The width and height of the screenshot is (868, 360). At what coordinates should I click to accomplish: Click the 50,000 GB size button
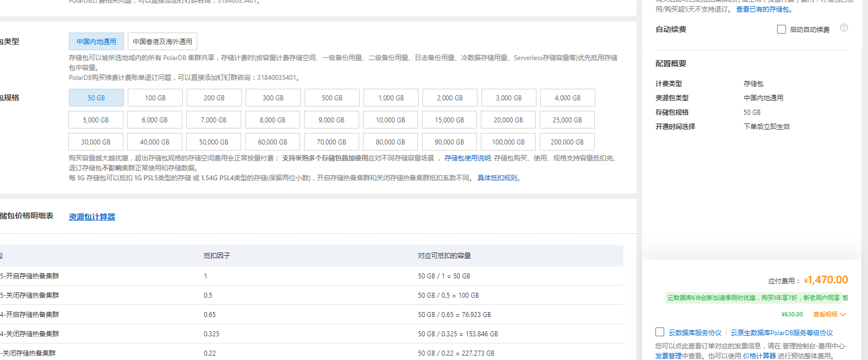tap(214, 142)
